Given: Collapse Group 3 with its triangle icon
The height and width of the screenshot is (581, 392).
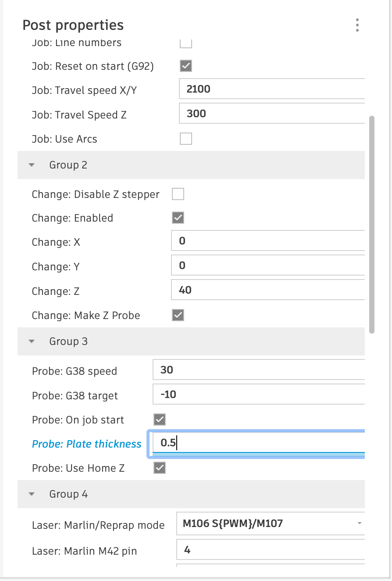Looking at the screenshot, I should (x=31, y=341).
